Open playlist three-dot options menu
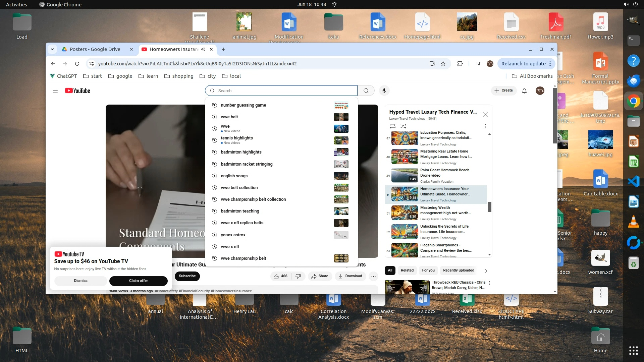Viewport: 644px width, 362px height. coord(485,126)
